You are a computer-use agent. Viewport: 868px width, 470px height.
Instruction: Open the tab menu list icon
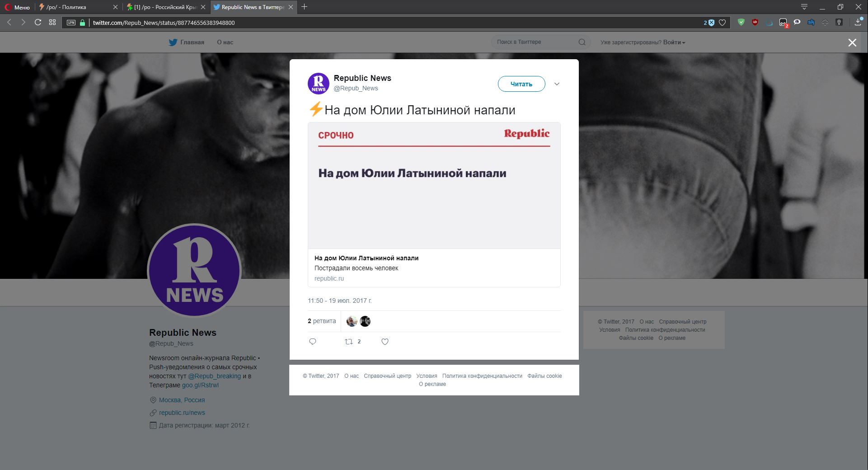tap(804, 7)
